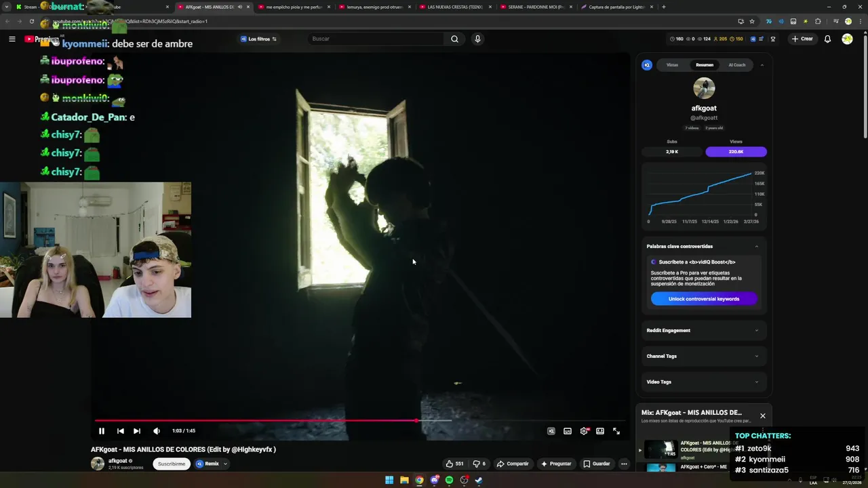Screen dimensions: 868x488
Task: Click the Buscar search field
Action: click(x=376, y=39)
